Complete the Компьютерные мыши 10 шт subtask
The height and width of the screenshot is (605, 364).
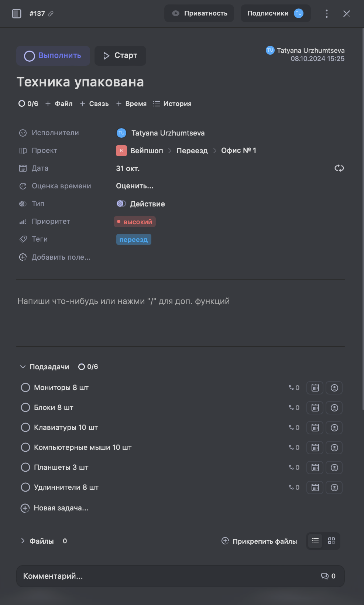pos(25,447)
